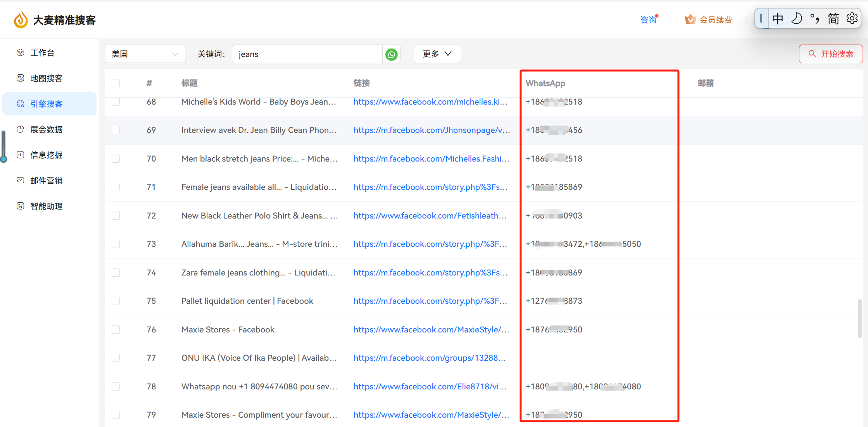868x427 pixels.
Task: Open the 美国 country dropdown
Action: [145, 54]
